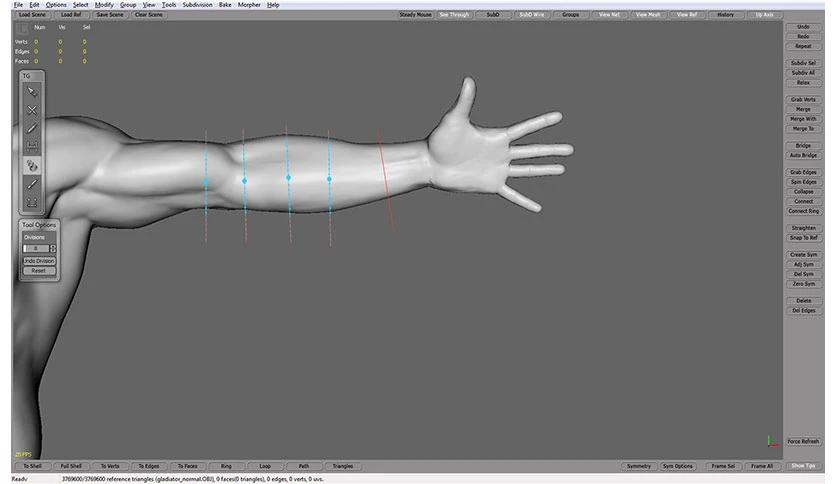Open the File menu
This screenshot has height=484, width=836.
(x=18, y=5)
